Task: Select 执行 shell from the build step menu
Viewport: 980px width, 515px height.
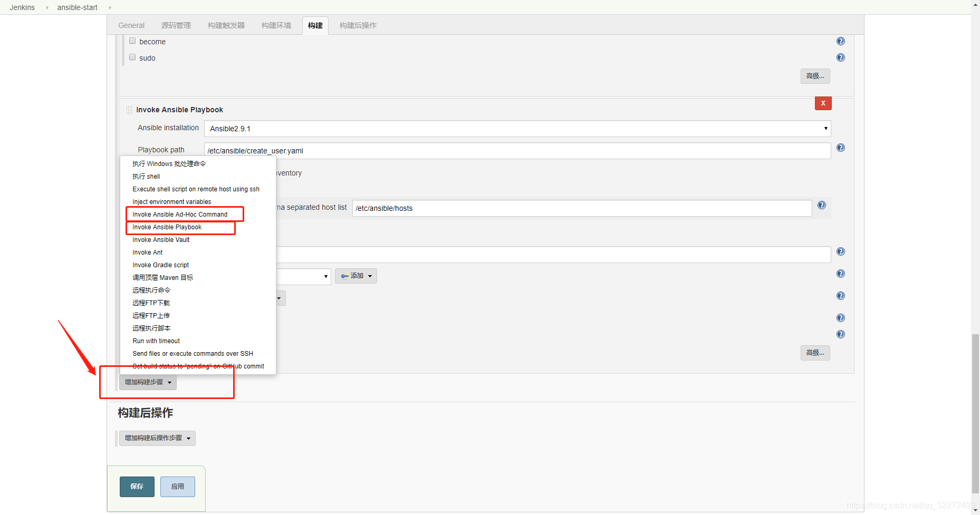Action: 146,176
